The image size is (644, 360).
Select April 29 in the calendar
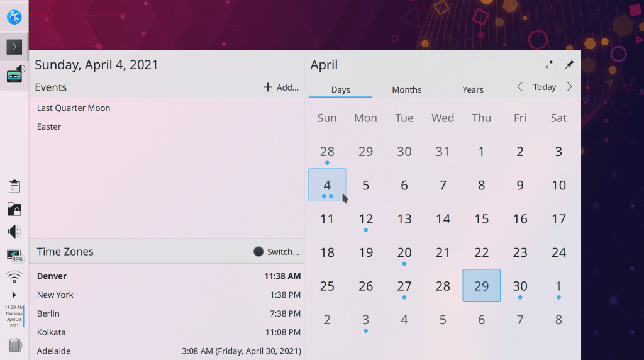(481, 286)
